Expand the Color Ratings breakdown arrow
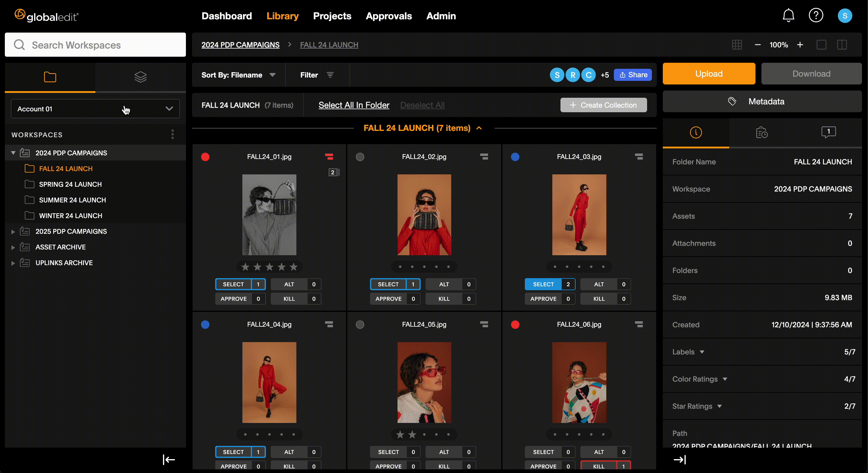The height and width of the screenshot is (473, 868). coord(725,379)
